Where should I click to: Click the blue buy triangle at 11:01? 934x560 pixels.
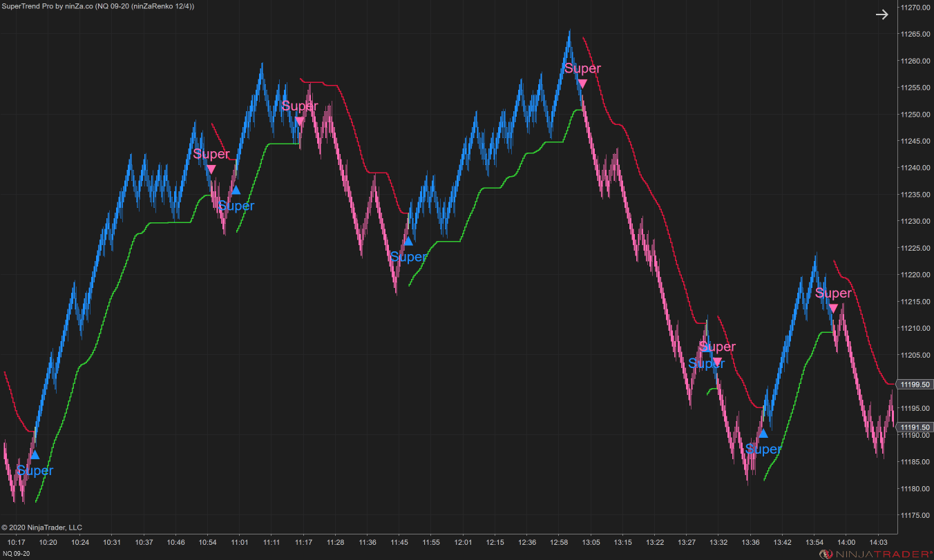point(236,190)
